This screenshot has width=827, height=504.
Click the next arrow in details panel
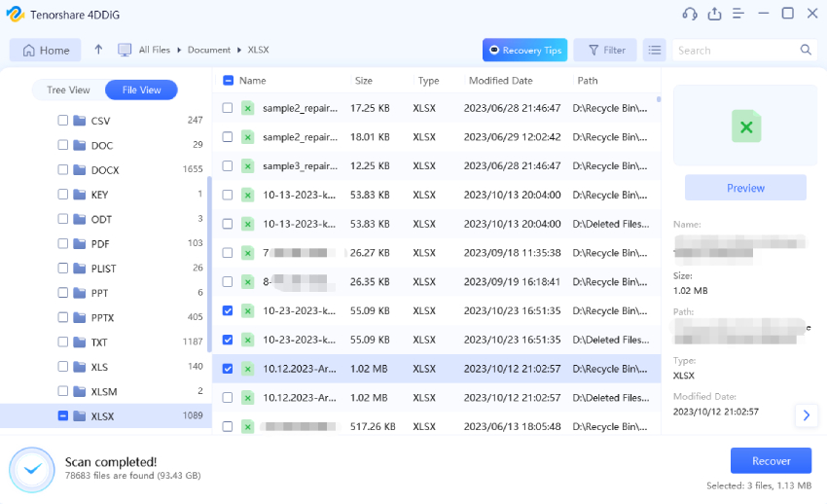[806, 414]
